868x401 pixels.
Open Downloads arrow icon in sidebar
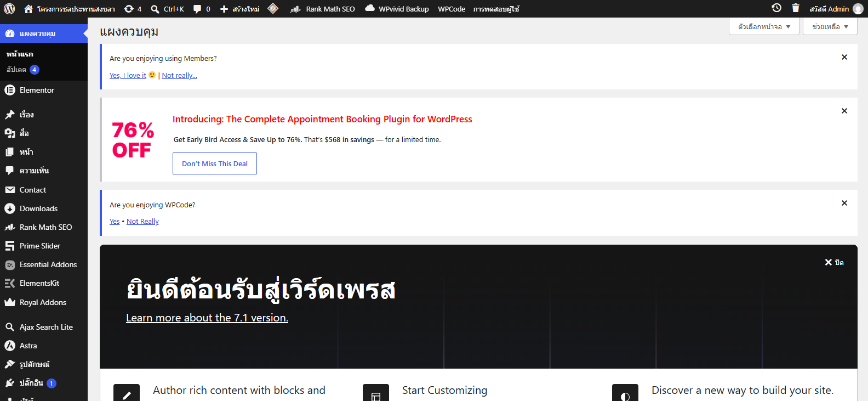coord(10,208)
